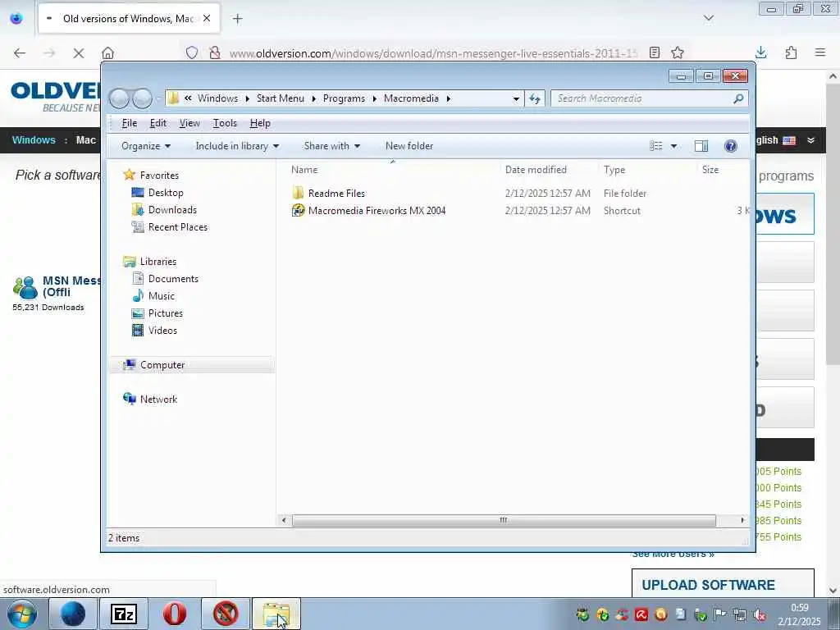Select Libraries in navigation pane
This screenshot has height=630, width=840.
click(x=158, y=262)
